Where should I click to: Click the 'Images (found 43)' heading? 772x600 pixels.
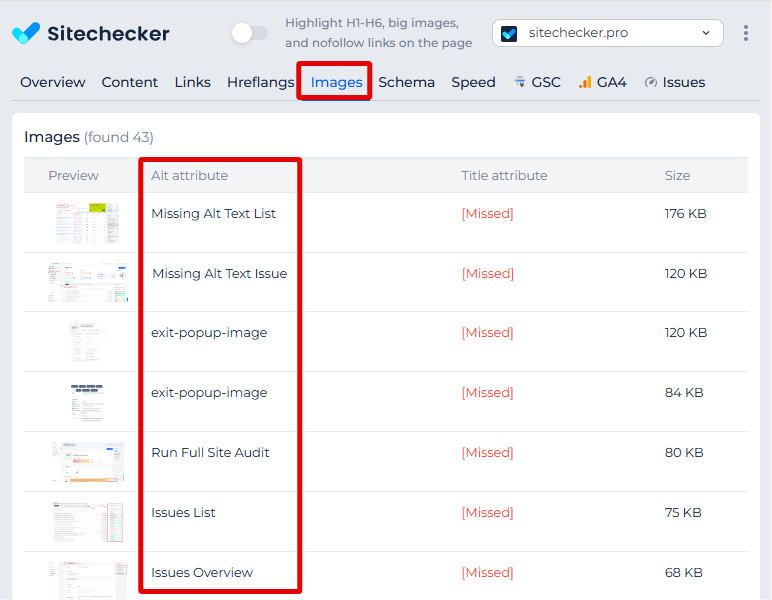[x=89, y=137]
